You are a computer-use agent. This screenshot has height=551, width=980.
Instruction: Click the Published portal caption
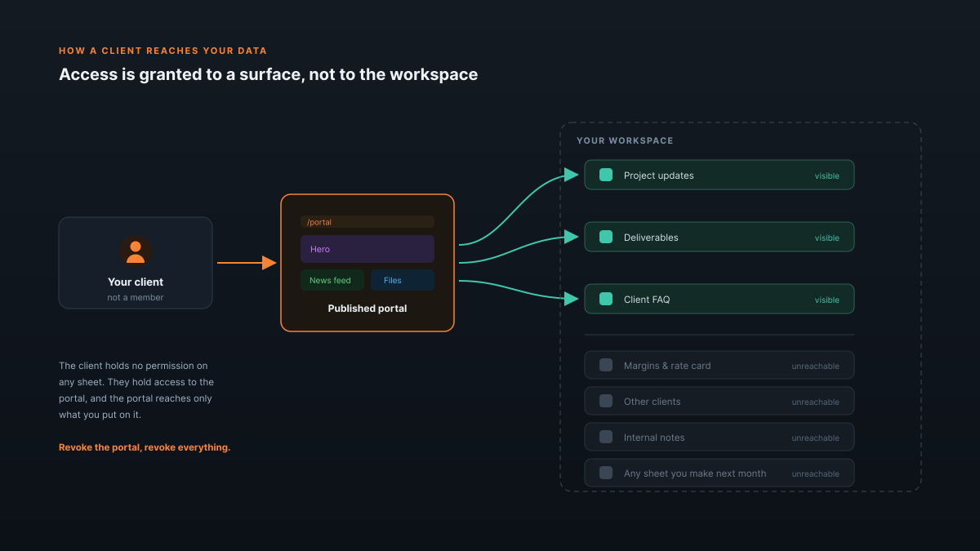(x=367, y=309)
